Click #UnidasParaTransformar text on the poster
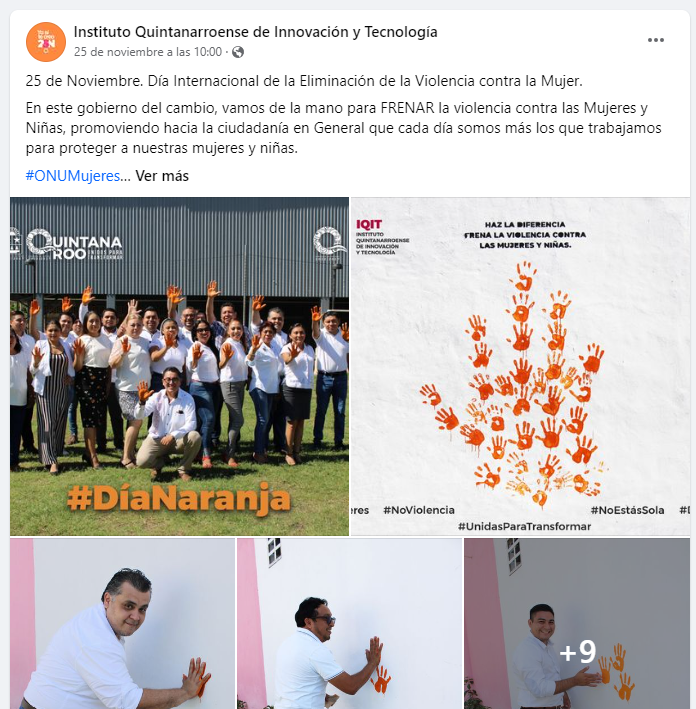Image resolution: width=696 pixels, height=709 pixels. pos(524,526)
